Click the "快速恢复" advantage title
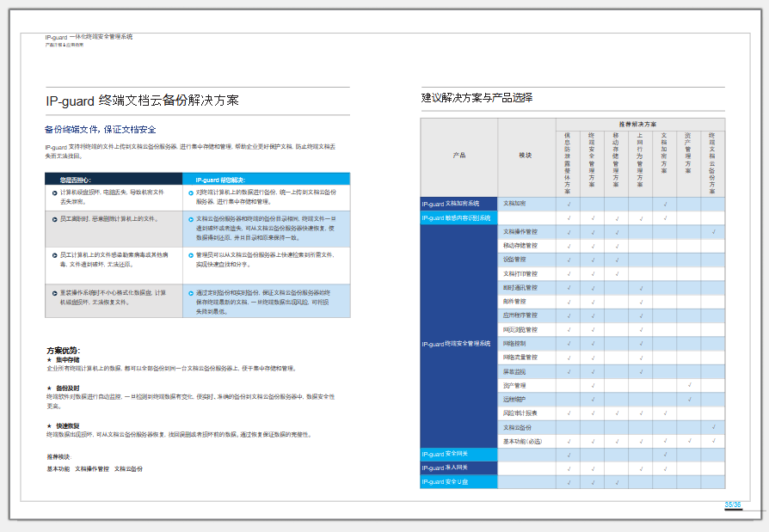 pyautogui.click(x=68, y=425)
